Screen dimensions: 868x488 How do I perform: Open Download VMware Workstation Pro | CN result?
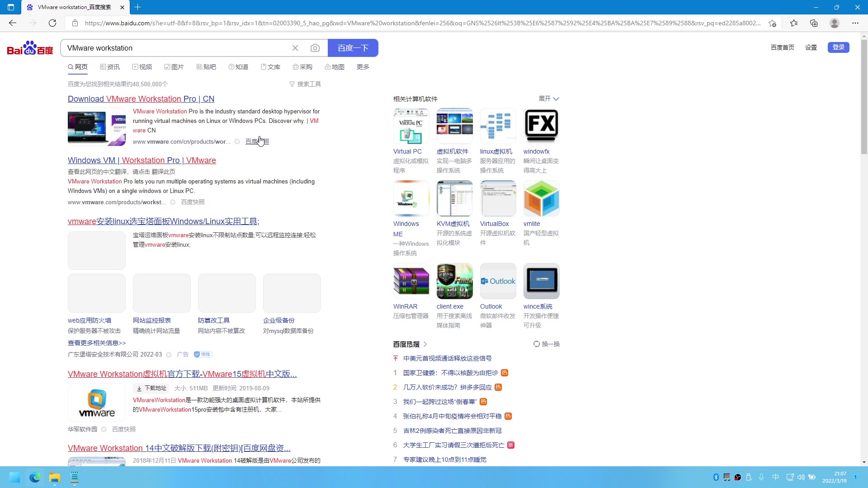[141, 99]
